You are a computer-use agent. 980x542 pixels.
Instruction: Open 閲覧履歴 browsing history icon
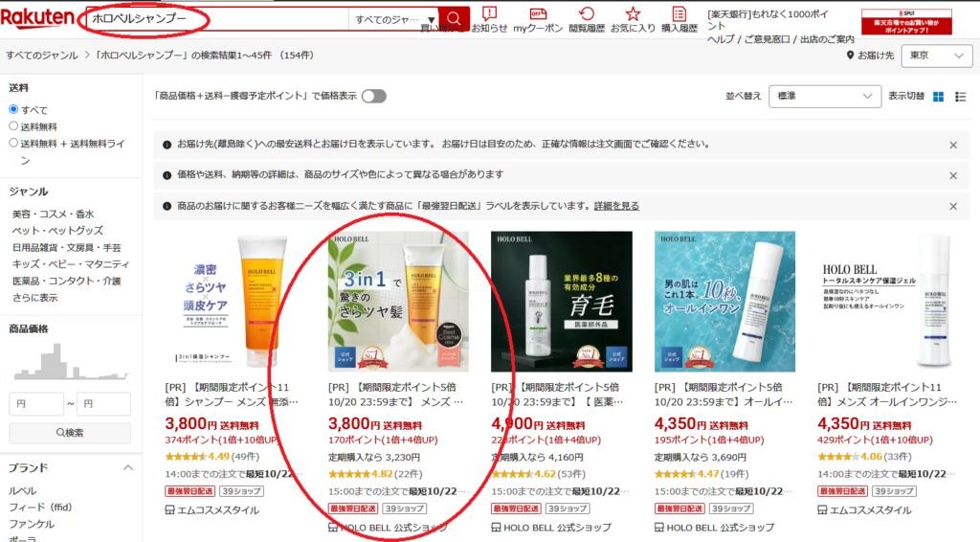(x=587, y=14)
